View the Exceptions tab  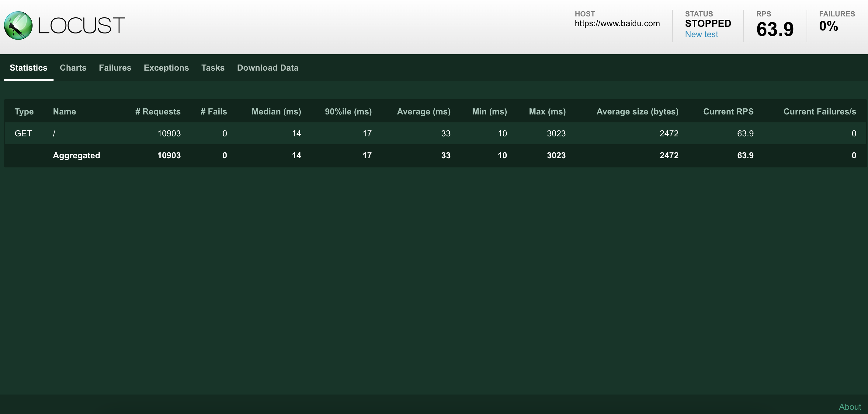166,68
